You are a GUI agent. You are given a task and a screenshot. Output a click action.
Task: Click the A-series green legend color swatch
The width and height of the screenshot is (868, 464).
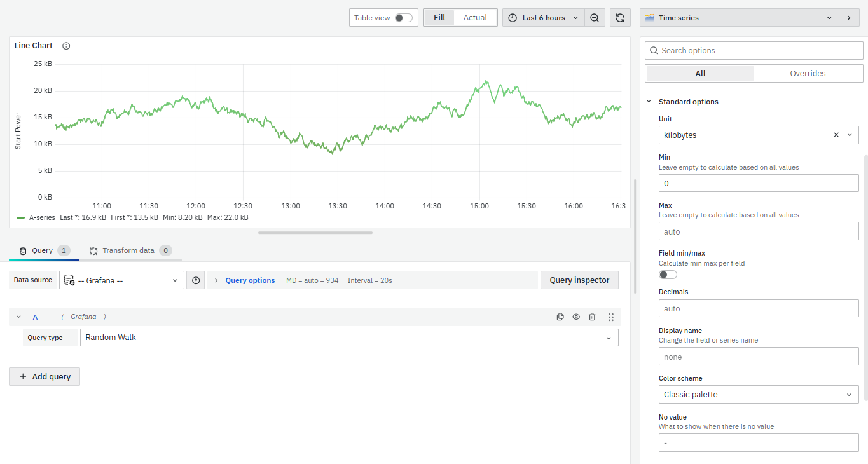21,217
